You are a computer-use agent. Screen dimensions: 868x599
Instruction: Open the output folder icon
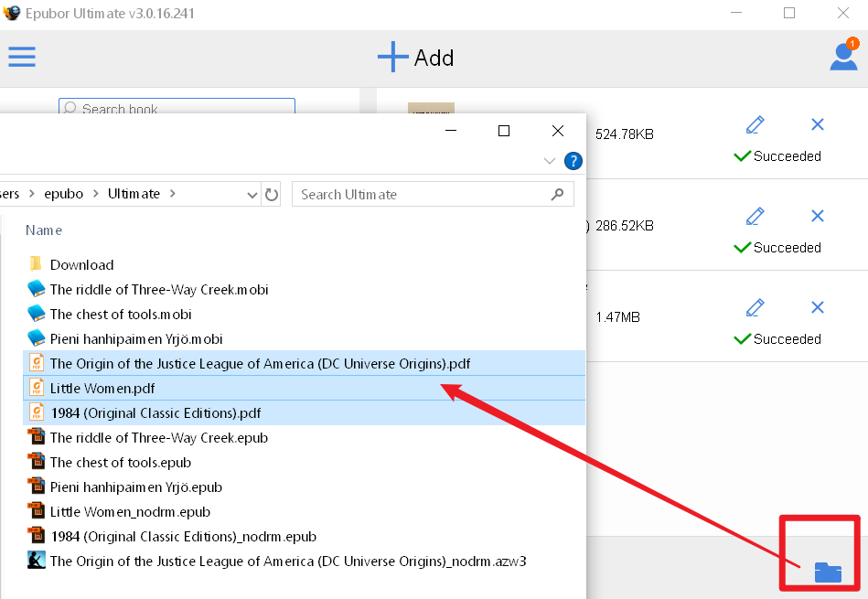(828, 572)
